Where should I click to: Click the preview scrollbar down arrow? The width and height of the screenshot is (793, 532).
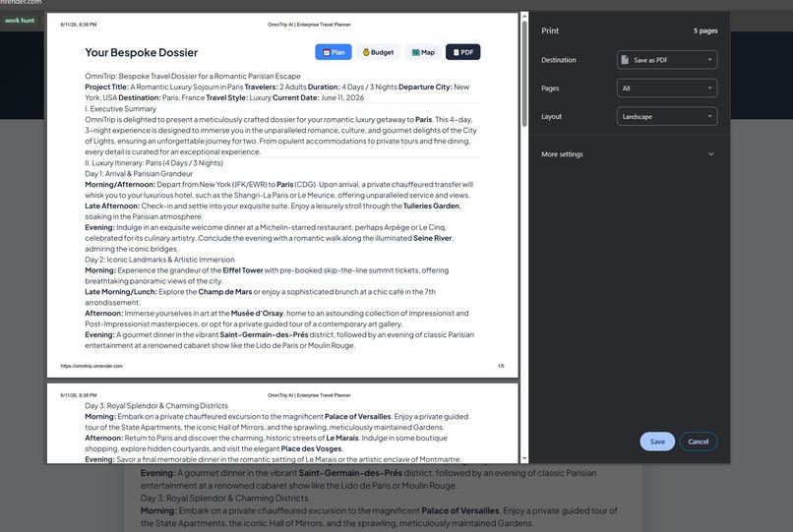tap(524, 458)
